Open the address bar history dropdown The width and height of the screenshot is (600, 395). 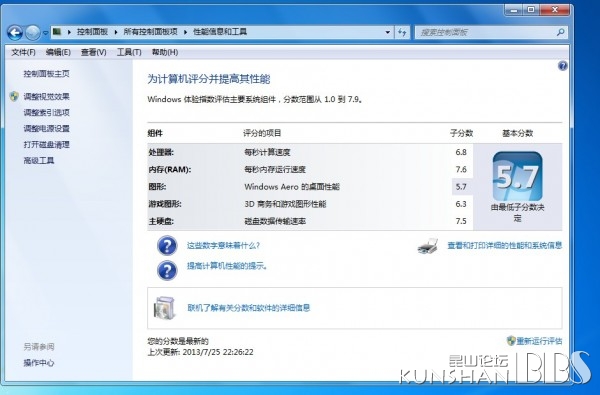[388, 32]
